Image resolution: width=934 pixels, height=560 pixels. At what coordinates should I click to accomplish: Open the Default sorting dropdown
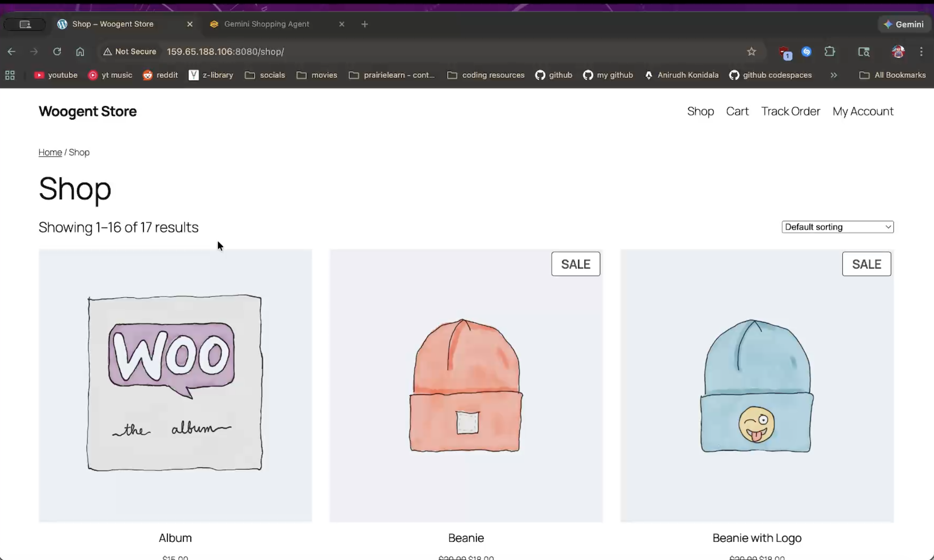point(837,227)
